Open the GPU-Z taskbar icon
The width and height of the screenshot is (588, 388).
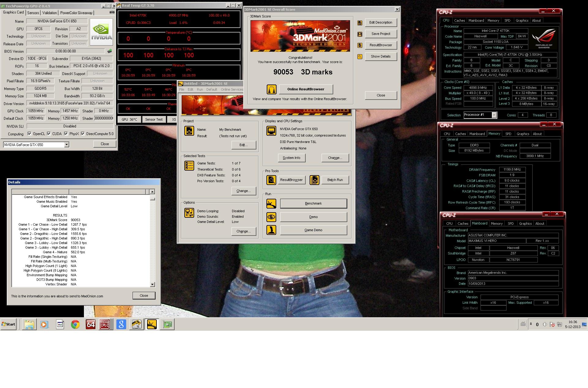click(167, 324)
